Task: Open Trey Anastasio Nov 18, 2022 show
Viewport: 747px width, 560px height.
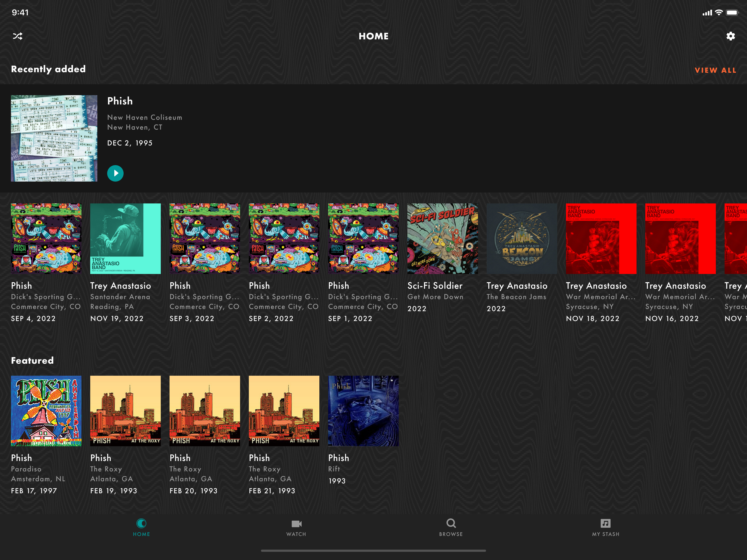Action: (601, 238)
